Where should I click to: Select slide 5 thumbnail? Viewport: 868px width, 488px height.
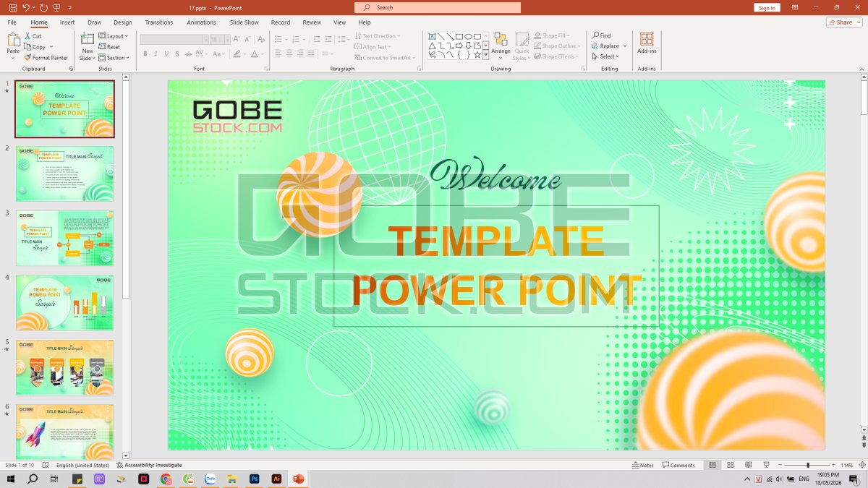pos(65,367)
